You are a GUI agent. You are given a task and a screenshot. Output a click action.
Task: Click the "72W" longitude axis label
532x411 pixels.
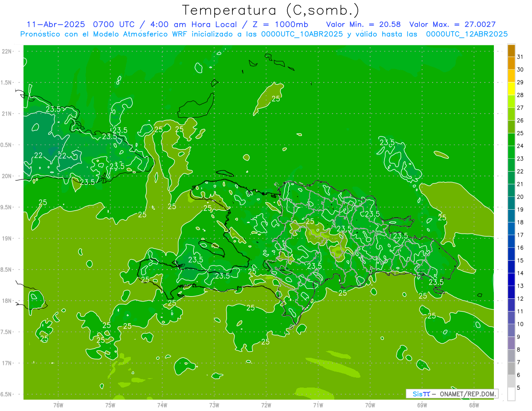[266, 405]
